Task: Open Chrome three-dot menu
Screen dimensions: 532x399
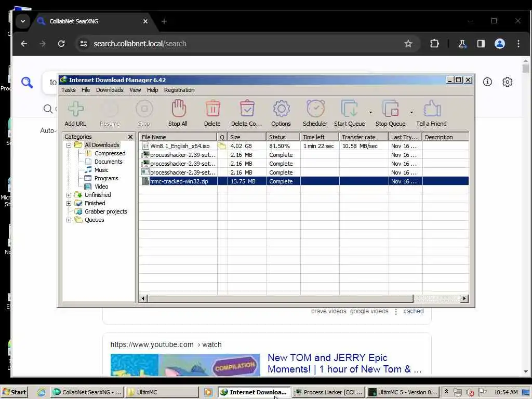Action: coord(518,44)
